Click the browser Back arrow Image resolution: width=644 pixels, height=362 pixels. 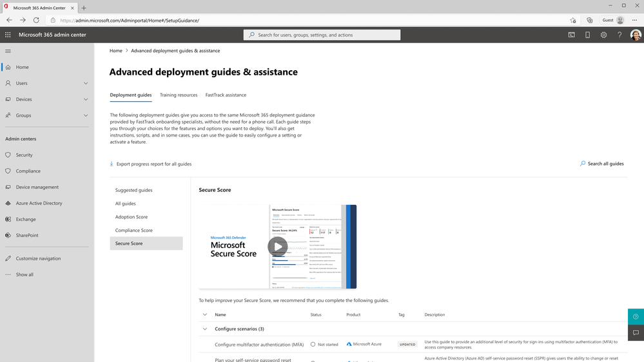click(9, 20)
